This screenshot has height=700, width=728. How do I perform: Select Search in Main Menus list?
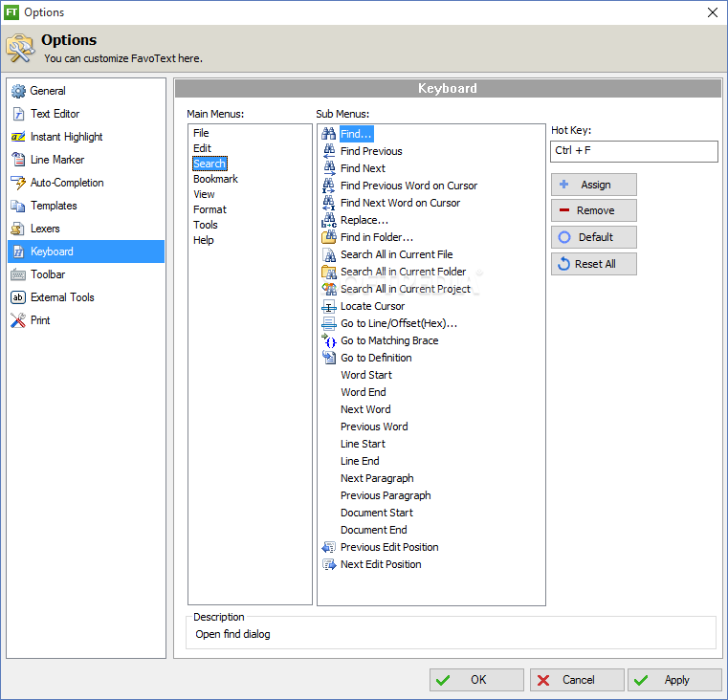[210, 164]
